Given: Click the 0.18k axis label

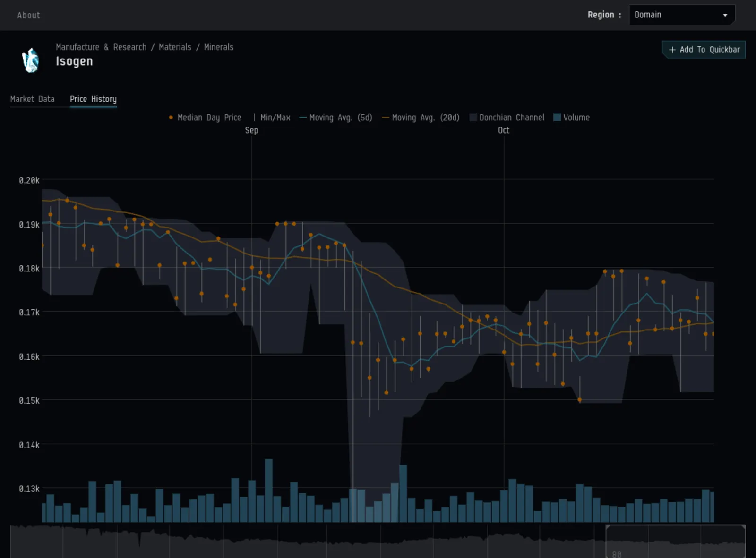Looking at the screenshot, I should click(x=29, y=269).
